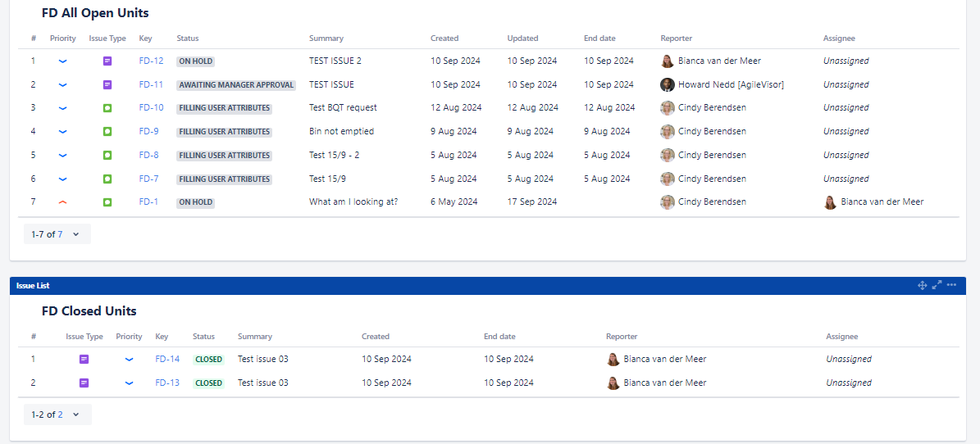This screenshot has width=980, height=444.
Task: Open issue FD-10 link
Action: point(151,107)
